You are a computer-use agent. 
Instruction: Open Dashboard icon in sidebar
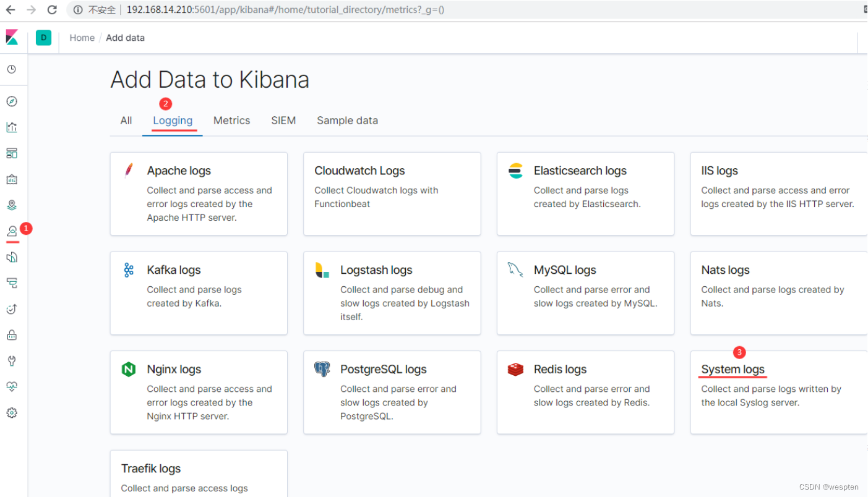click(x=12, y=153)
